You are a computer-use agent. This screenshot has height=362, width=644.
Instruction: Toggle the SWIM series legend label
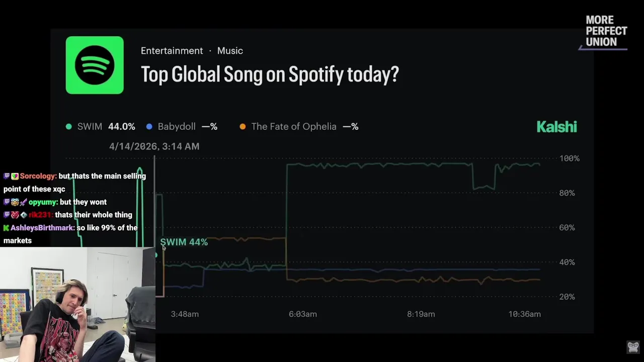[x=90, y=127]
